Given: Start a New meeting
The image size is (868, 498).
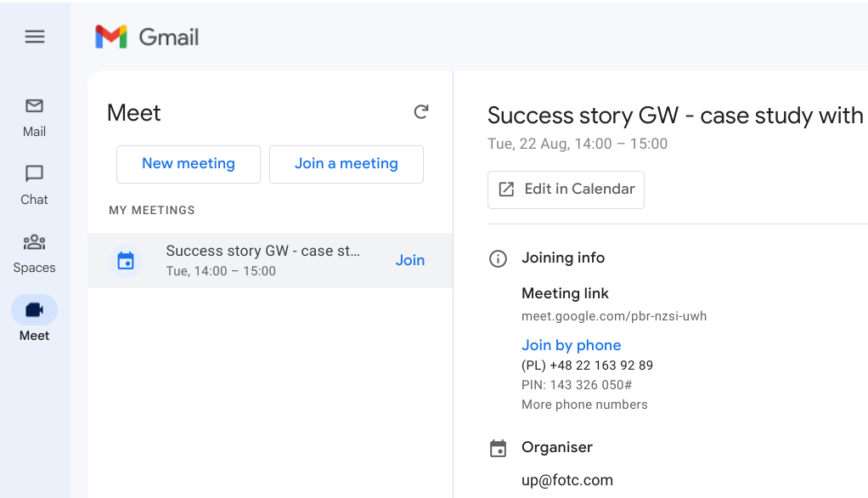Looking at the screenshot, I should (189, 164).
